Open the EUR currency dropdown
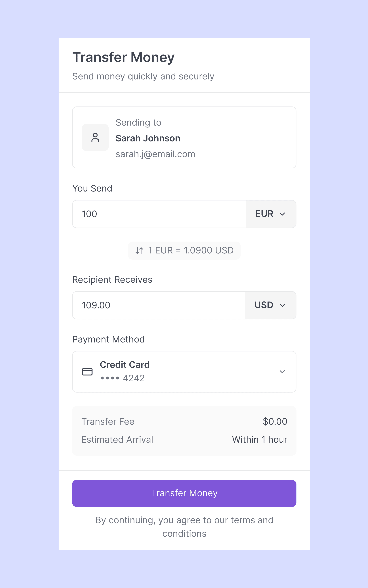 (x=271, y=214)
